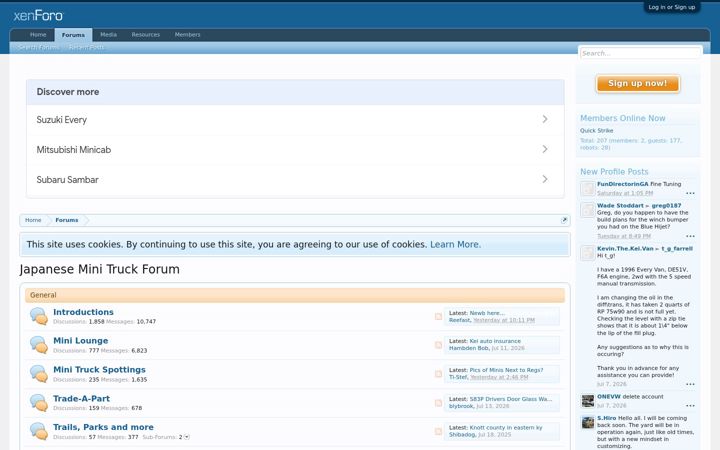Click RSS feed icon in Introductions row

(438, 316)
